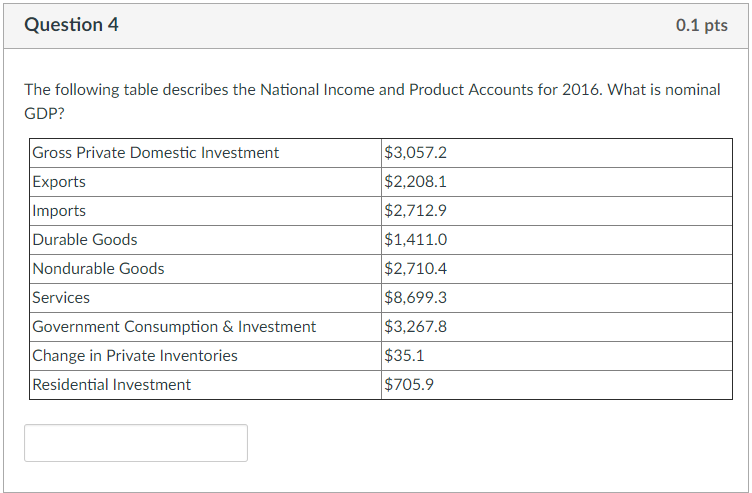Select the $3,057.2 value cell
This screenshot has height=493, width=752.
[x=557, y=153]
